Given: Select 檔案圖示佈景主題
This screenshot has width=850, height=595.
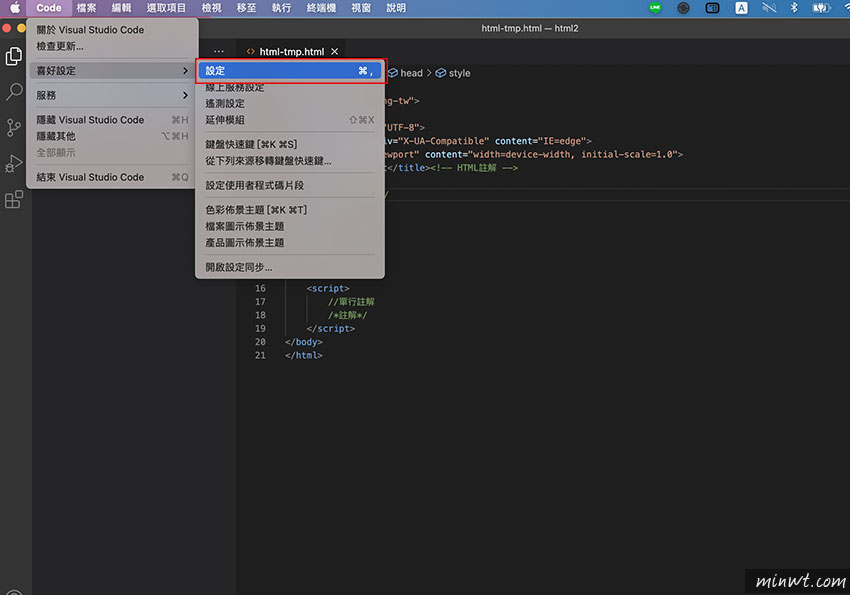Looking at the screenshot, I should coord(290,226).
